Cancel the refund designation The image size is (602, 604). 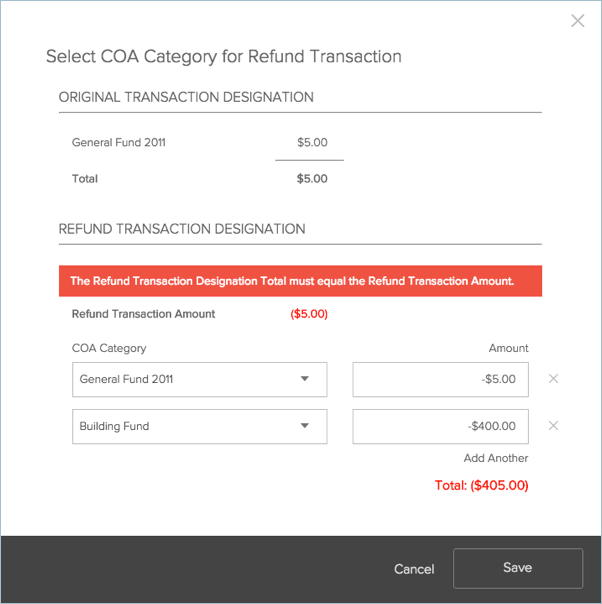[414, 569]
